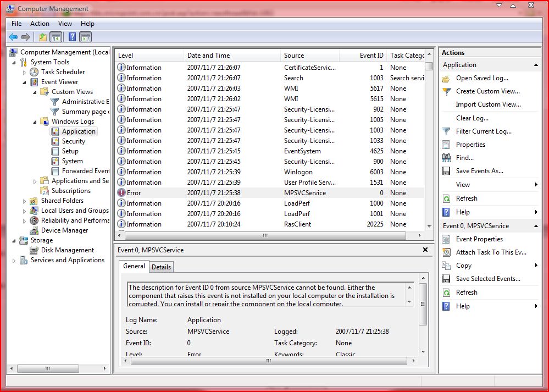
Task: Select the Summary page events custom view
Action: (x=85, y=112)
